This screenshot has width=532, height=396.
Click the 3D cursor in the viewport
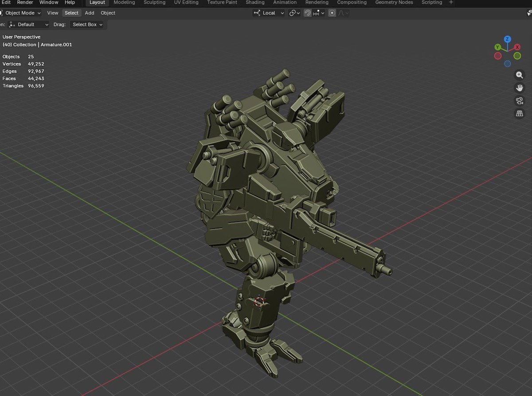click(259, 302)
